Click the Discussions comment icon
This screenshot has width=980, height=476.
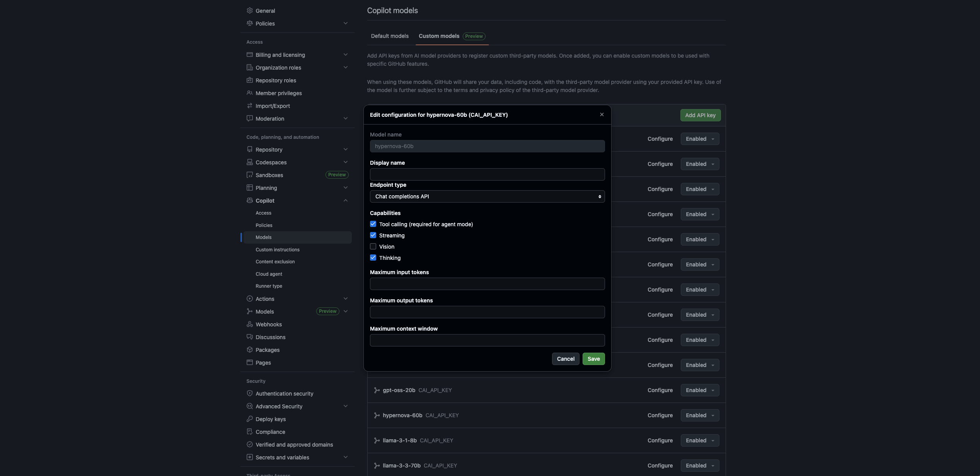[250, 337]
